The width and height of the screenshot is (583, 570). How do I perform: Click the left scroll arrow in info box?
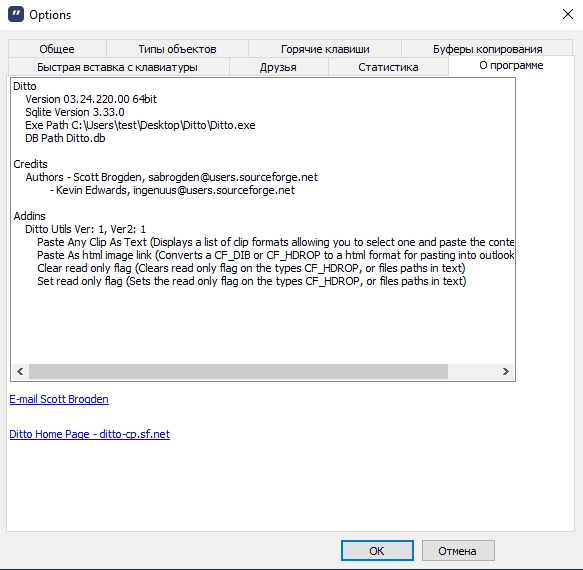(20, 371)
